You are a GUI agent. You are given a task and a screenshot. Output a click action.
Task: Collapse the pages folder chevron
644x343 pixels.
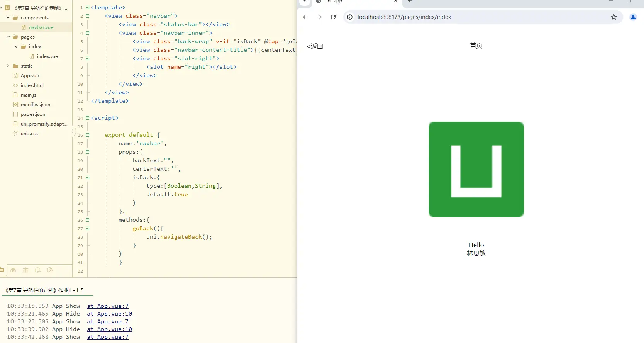(8, 37)
